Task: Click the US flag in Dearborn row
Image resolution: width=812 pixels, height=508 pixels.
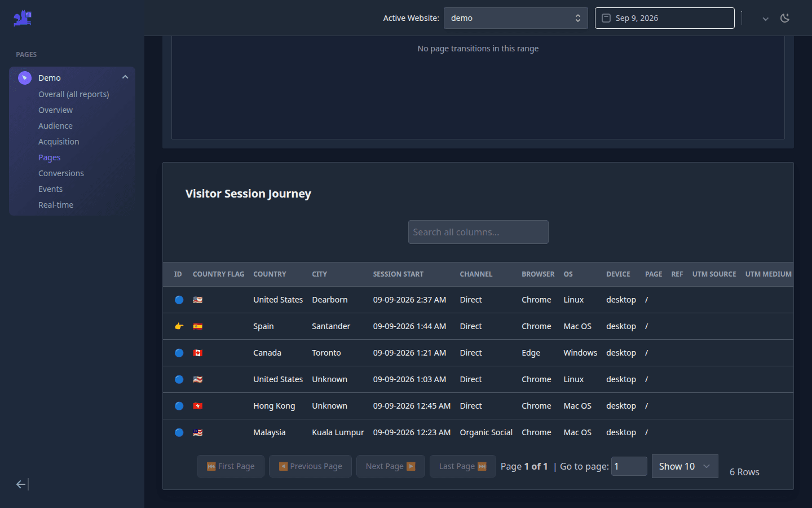Action: click(x=197, y=300)
